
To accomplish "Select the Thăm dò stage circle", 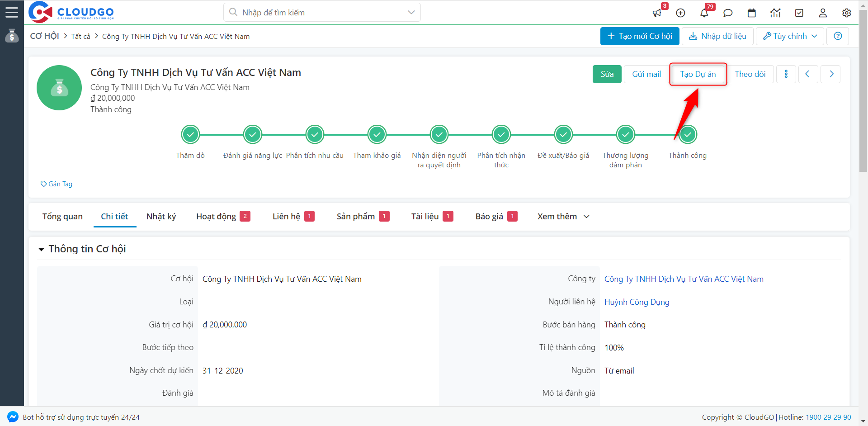I will pos(190,134).
